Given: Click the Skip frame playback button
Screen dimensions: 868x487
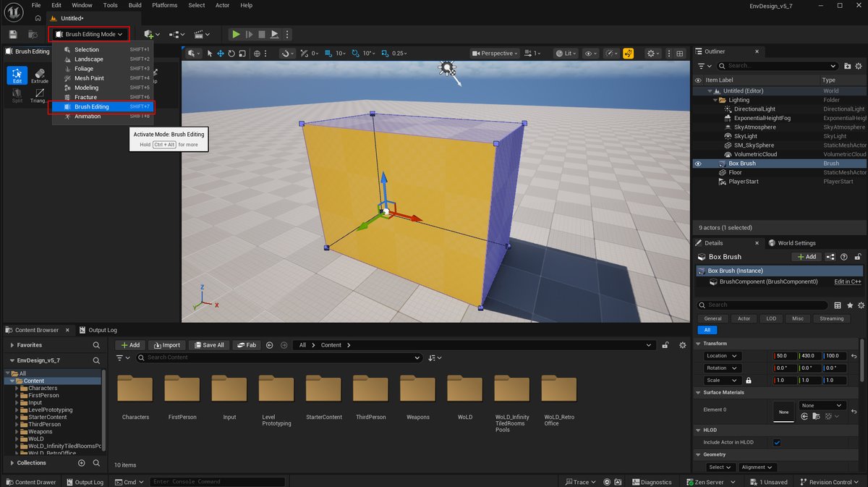Looking at the screenshot, I should click(249, 34).
